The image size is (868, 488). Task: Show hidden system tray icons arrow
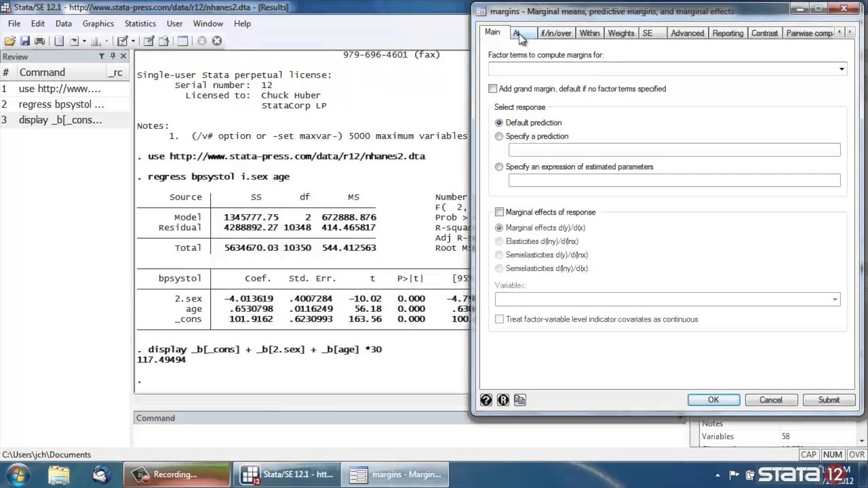[718, 474]
